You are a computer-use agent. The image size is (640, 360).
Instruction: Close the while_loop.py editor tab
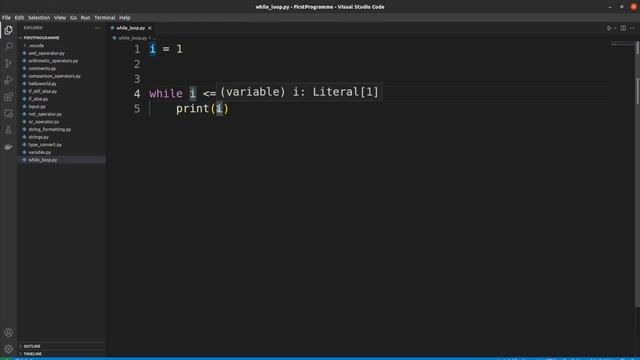150,28
